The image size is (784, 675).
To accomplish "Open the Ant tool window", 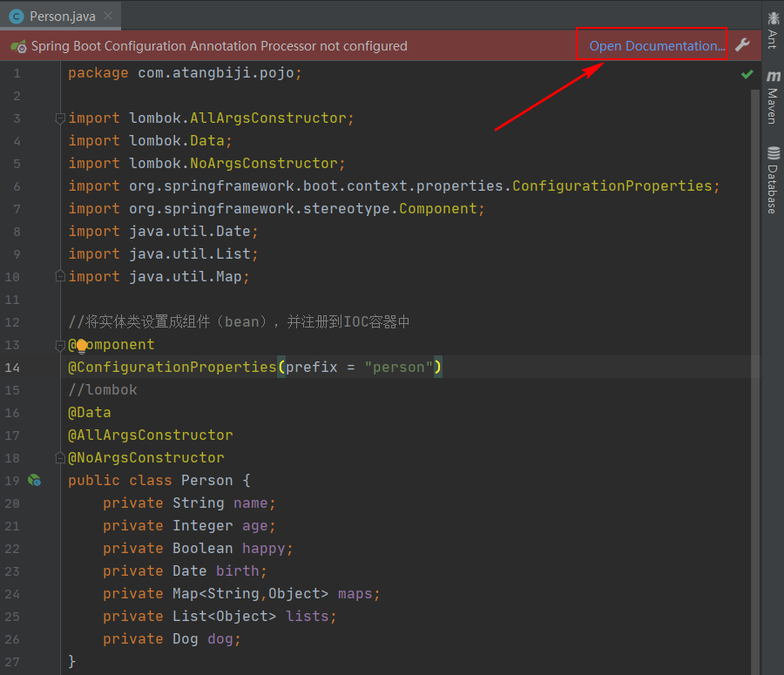I will (773, 31).
